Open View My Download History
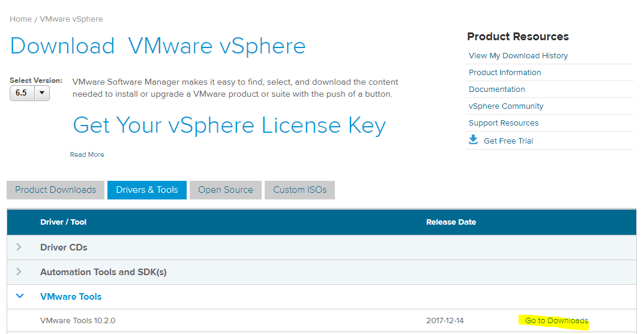 pyautogui.click(x=519, y=55)
